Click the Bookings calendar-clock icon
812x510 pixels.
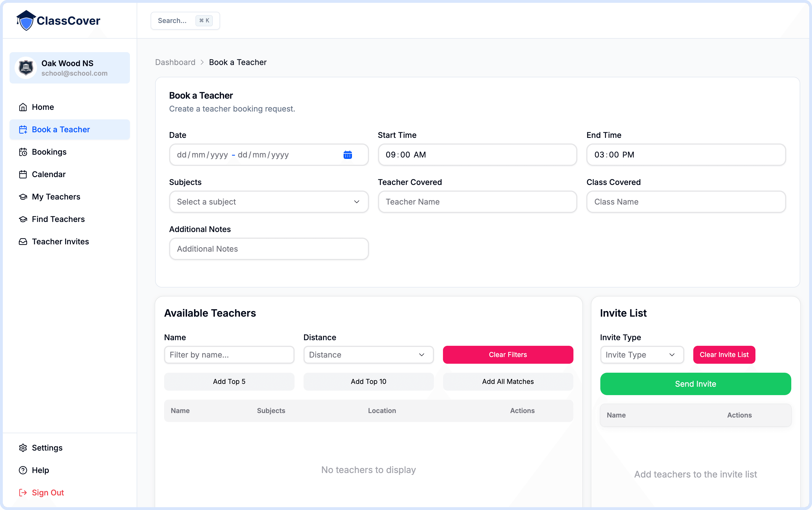23,152
